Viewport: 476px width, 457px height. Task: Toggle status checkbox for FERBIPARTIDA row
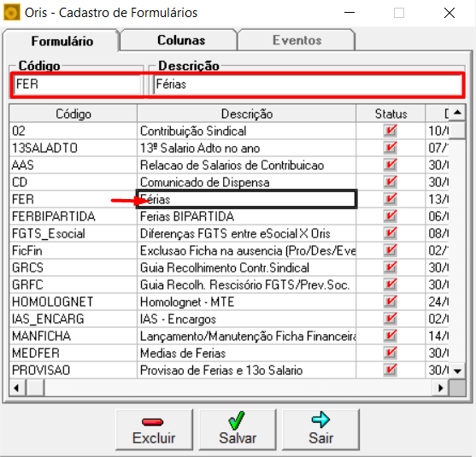391,216
